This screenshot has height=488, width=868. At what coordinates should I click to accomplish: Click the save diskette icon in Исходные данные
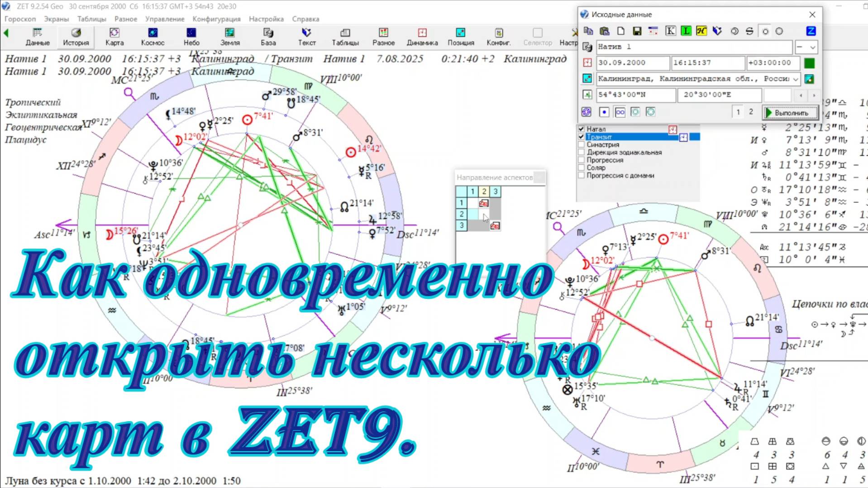pos(638,31)
